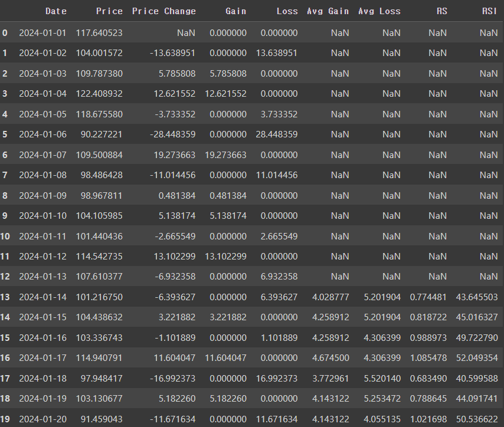Click price change value -6.932358

click(175, 277)
